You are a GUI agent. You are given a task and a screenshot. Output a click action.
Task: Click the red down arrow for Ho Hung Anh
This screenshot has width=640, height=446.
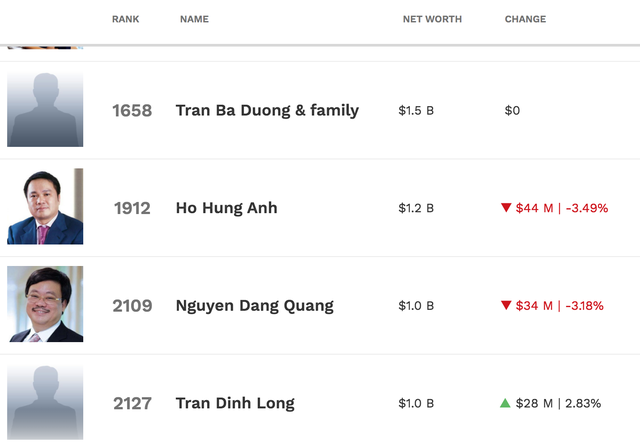tap(506, 208)
